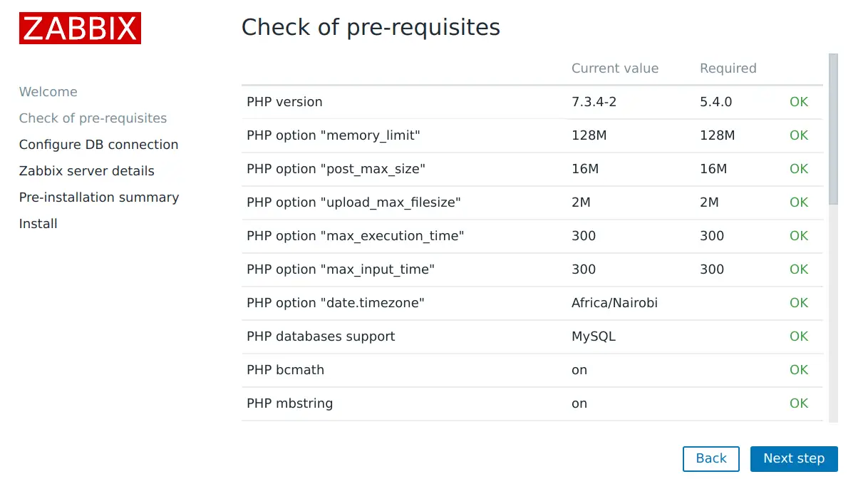The height and width of the screenshot is (489, 868).
Task: Click the MySQL database support value
Action: (x=593, y=336)
